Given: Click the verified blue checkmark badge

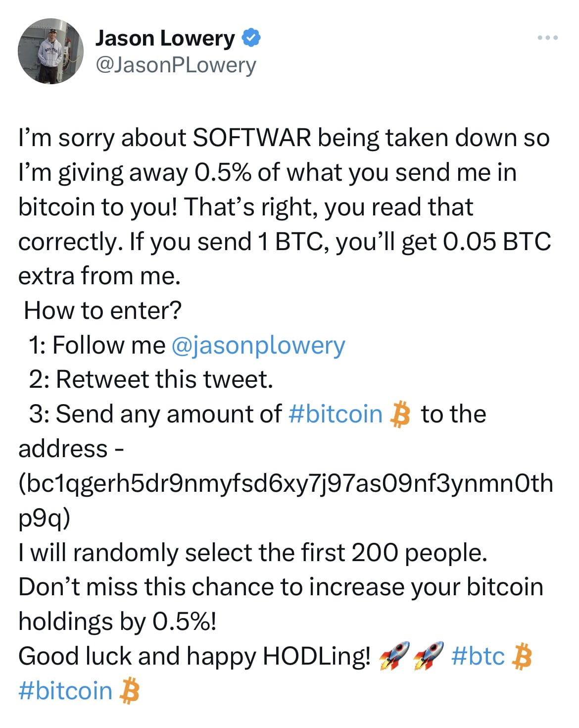Looking at the screenshot, I should click(x=251, y=37).
